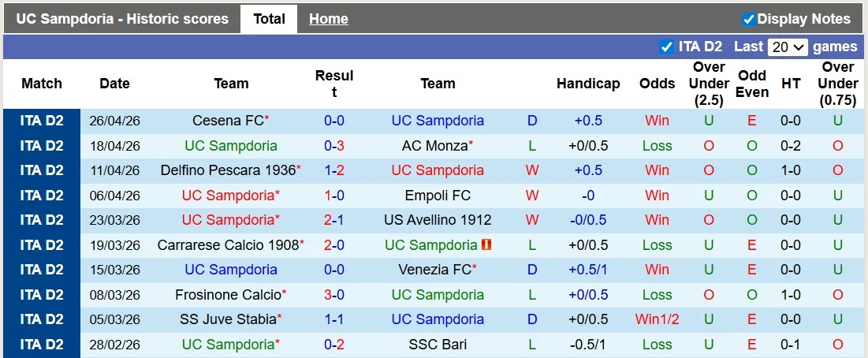
Task: Select the Total tab
Action: click(269, 19)
